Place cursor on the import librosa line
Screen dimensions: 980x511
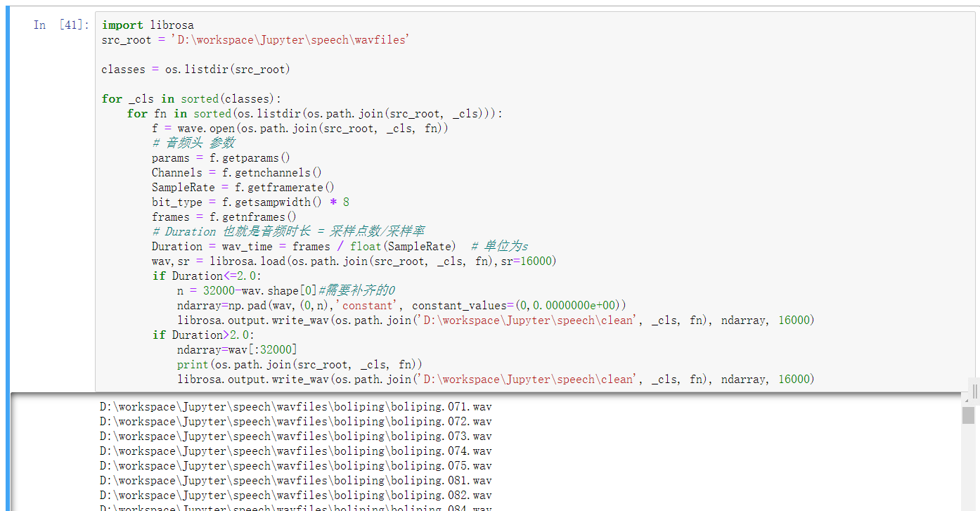pos(141,25)
